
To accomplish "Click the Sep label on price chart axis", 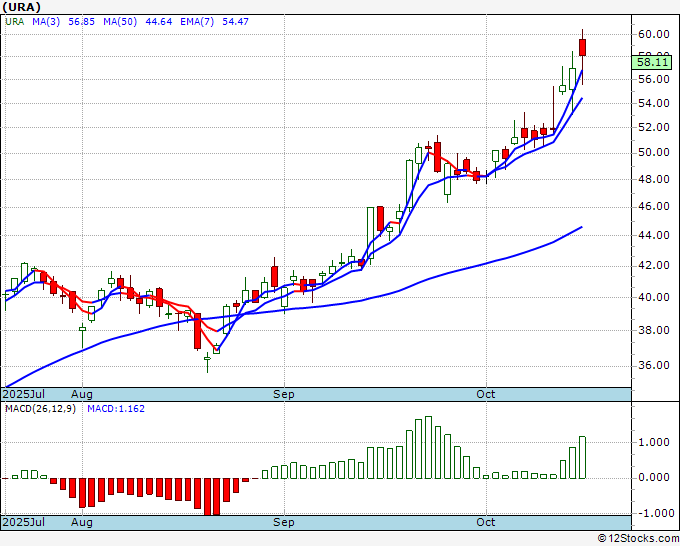I will tap(284, 395).
